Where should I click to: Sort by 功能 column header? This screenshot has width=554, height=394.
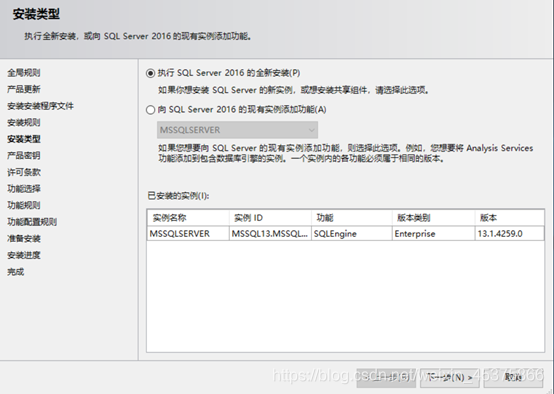tap(352, 218)
